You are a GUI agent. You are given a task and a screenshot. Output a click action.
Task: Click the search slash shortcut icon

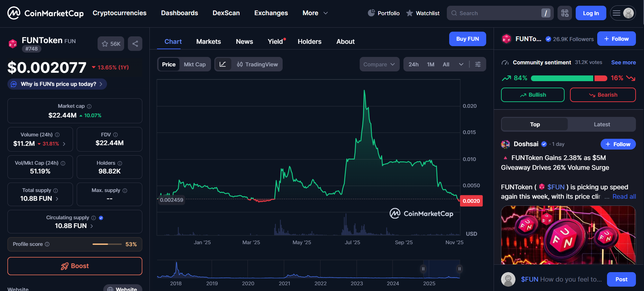[x=546, y=13]
